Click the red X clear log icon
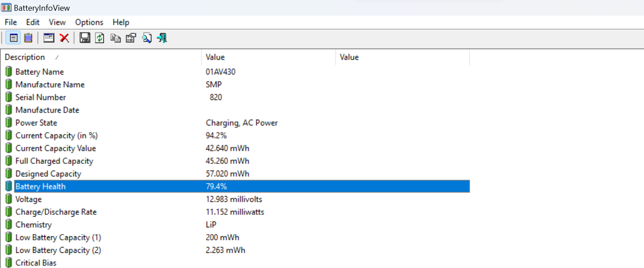The image size is (644, 268). coord(64,38)
